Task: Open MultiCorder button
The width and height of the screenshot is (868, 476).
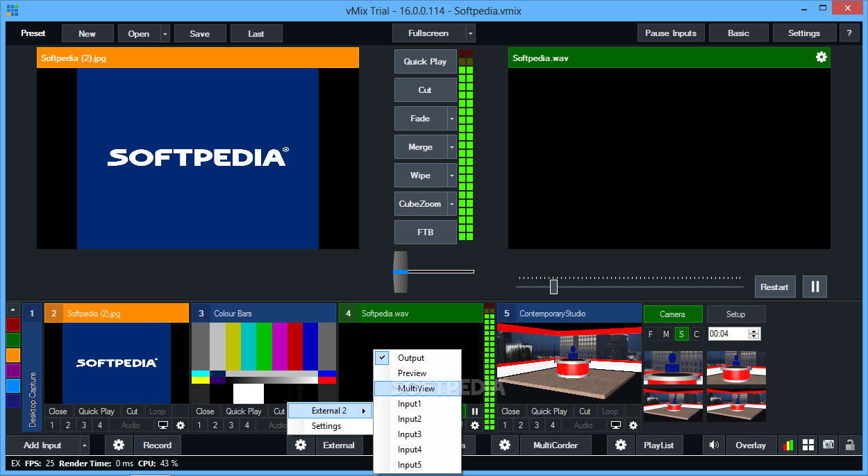Action: [x=556, y=445]
